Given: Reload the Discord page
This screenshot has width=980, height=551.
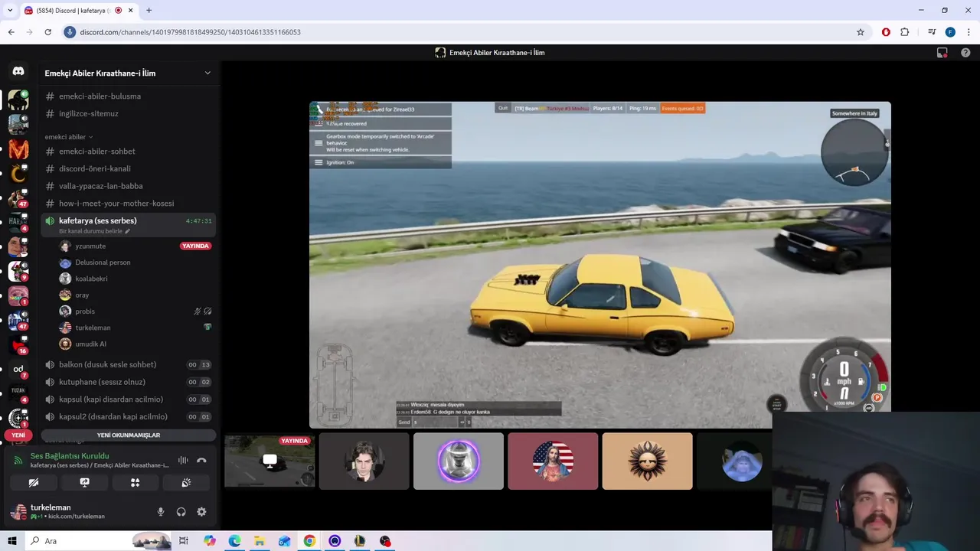Looking at the screenshot, I should 47,32.
